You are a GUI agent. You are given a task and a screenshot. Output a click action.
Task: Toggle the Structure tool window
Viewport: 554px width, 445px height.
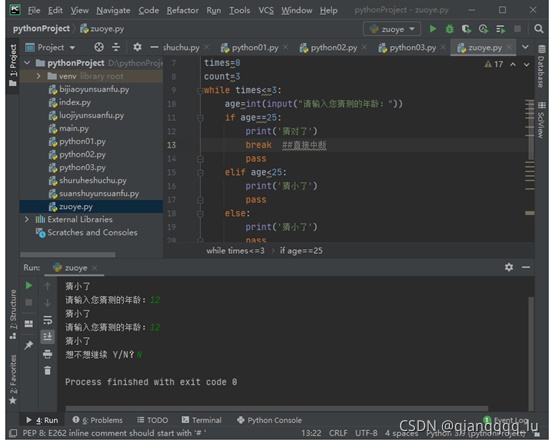pos(13,315)
